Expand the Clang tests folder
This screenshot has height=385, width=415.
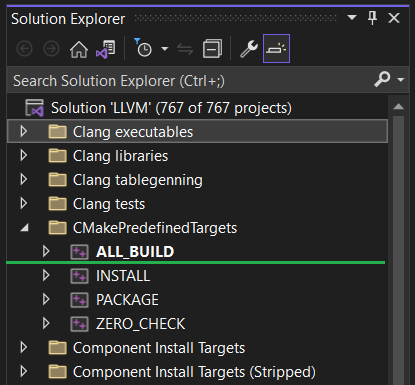tap(23, 204)
